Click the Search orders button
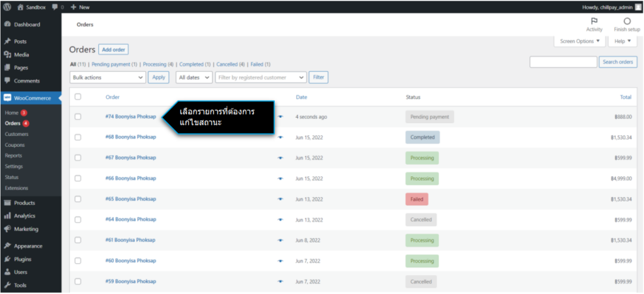 coord(618,62)
